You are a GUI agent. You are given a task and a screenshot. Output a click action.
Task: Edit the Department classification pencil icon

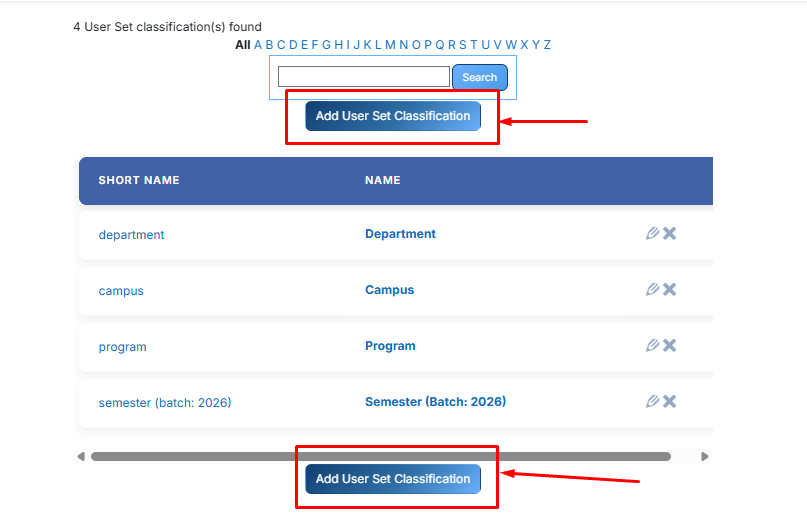pyautogui.click(x=653, y=234)
